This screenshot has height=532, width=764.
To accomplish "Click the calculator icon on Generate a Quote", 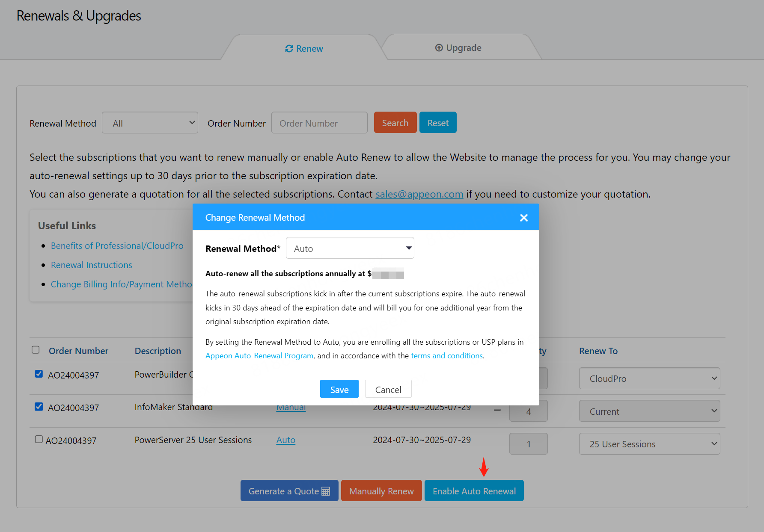I will pos(326,491).
